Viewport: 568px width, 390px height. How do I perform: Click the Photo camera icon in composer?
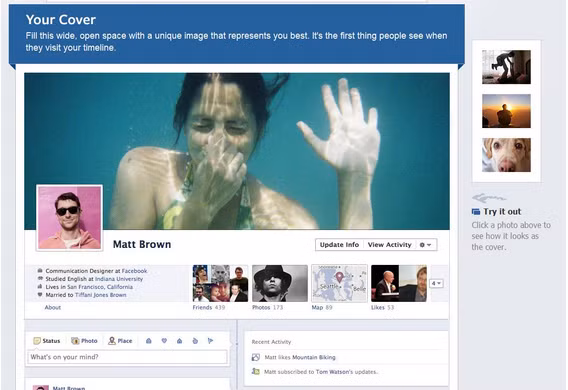coord(75,341)
